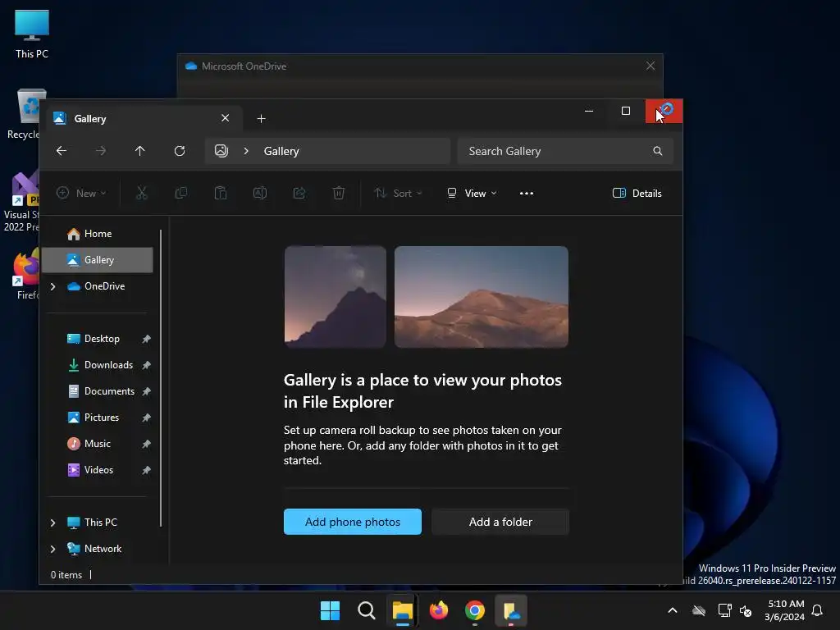The height and width of the screenshot is (630, 840).
Task: Open the Desktop folder shortcut
Action: pyautogui.click(x=97, y=339)
